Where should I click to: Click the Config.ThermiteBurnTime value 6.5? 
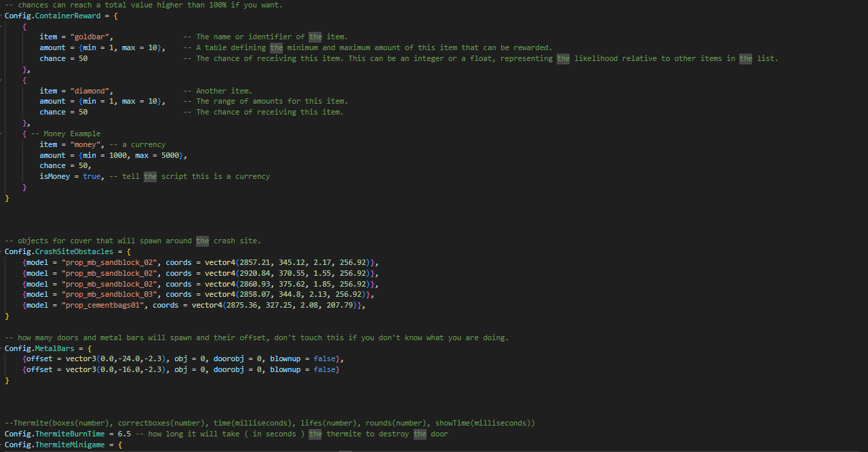pyautogui.click(x=124, y=434)
